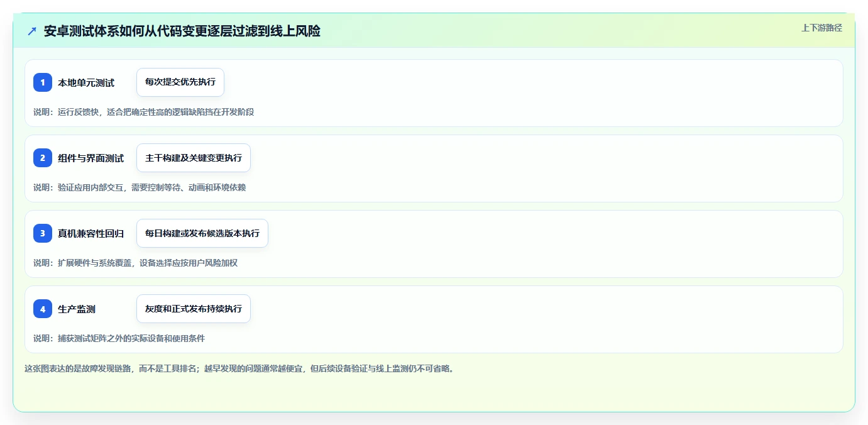The width and height of the screenshot is (868, 425).
Task: Click step number 4 badge
Action: click(43, 309)
